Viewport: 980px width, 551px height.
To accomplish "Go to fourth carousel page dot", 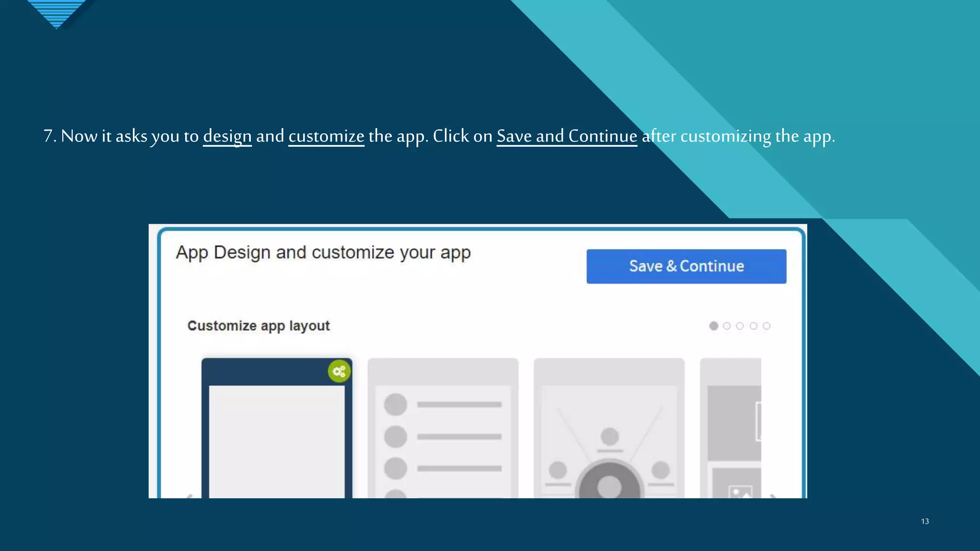I will (x=753, y=326).
